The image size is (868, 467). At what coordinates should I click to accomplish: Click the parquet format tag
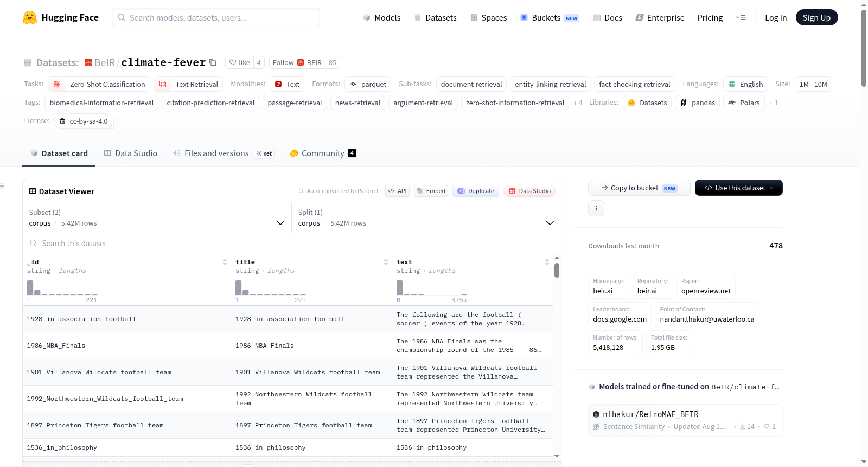point(368,84)
